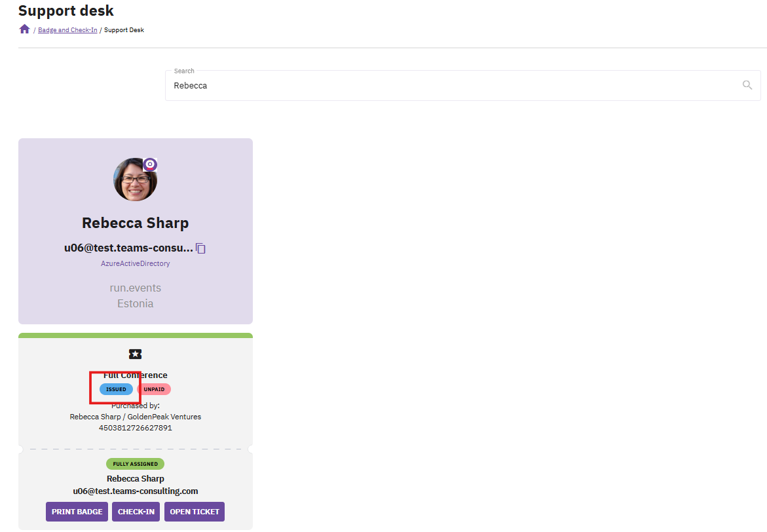The image size is (767, 532).
Task: Click the purple badge icon on avatar
Action: click(x=150, y=164)
